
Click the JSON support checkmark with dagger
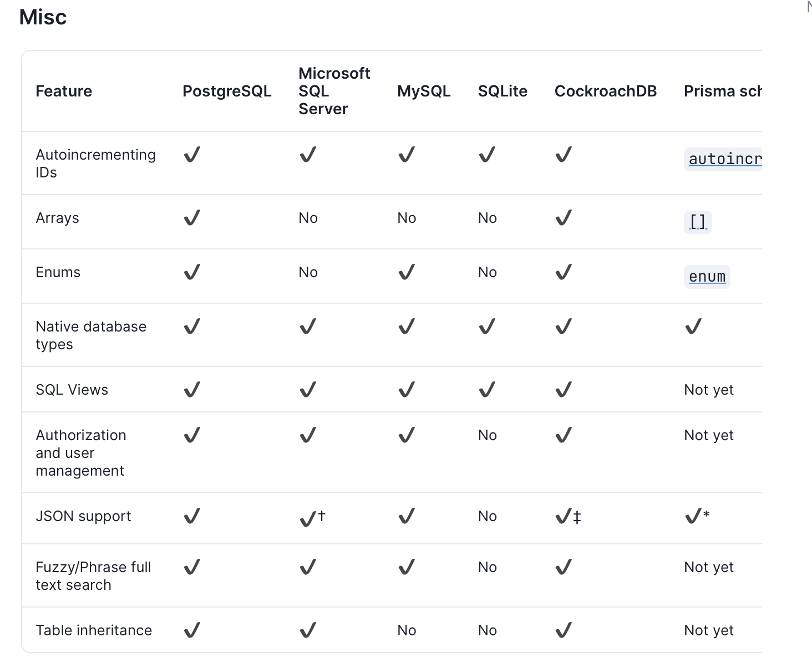(312, 518)
